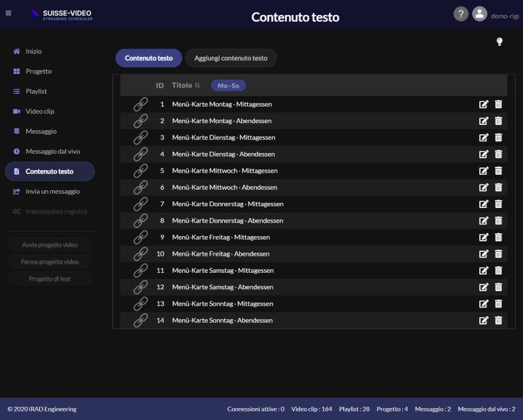Image resolution: width=523 pixels, height=420 pixels.
Task: Click Playlist : 28 status entry
Action: (354, 409)
